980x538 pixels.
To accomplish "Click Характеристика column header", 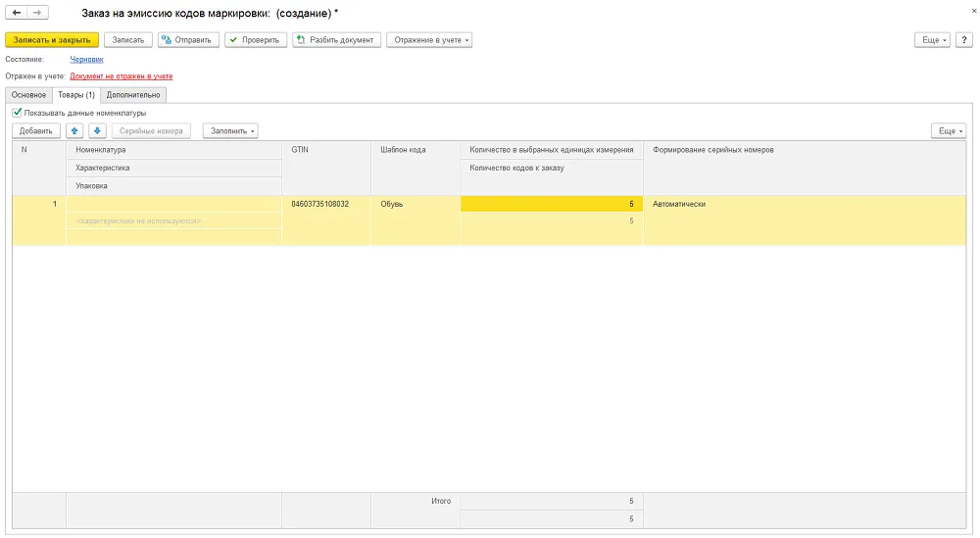I will click(173, 169).
